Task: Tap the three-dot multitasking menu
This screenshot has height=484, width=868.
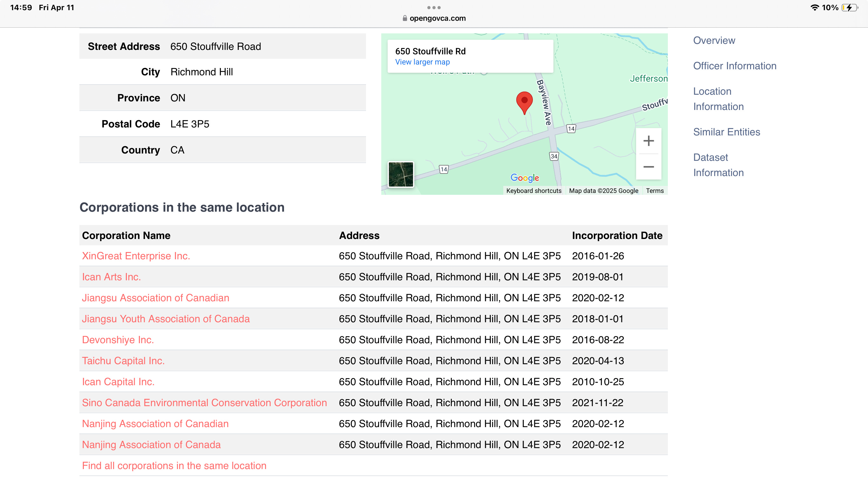Action: [434, 7]
